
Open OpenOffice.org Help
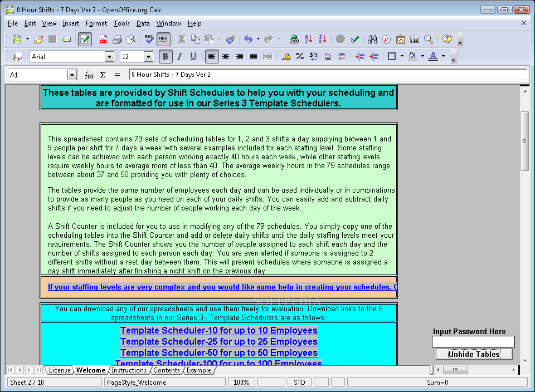coord(446,39)
